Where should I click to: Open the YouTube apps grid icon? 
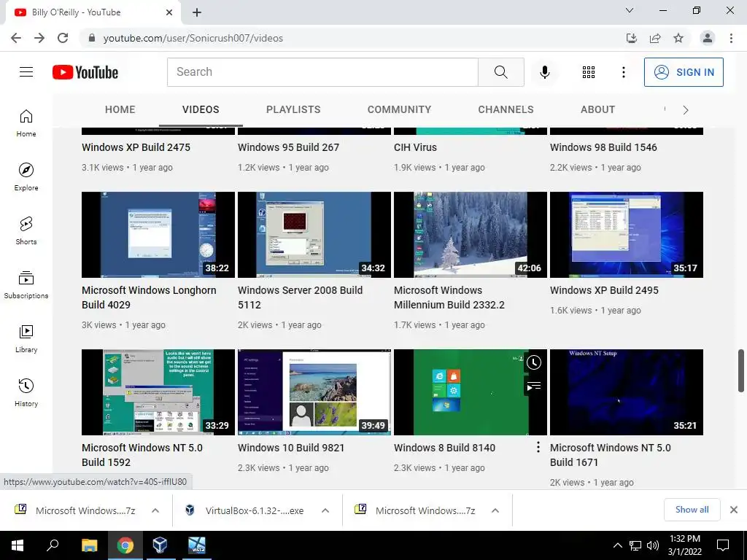click(x=589, y=72)
